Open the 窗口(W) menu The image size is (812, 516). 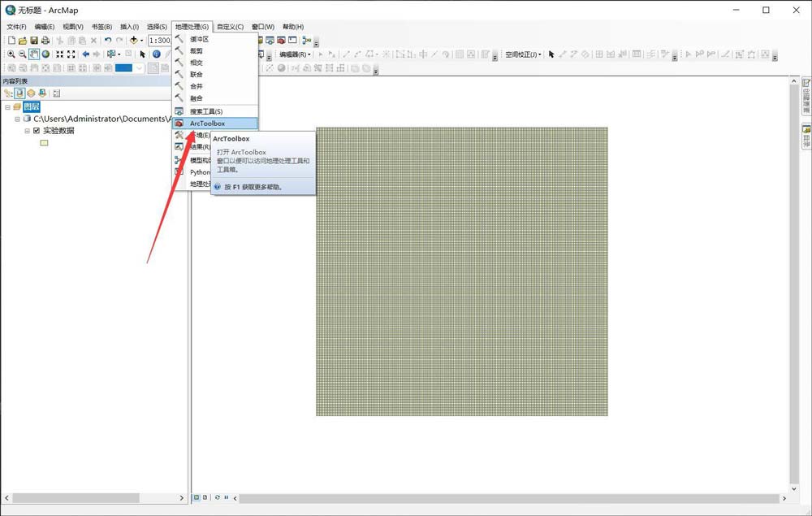coord(263,27)
